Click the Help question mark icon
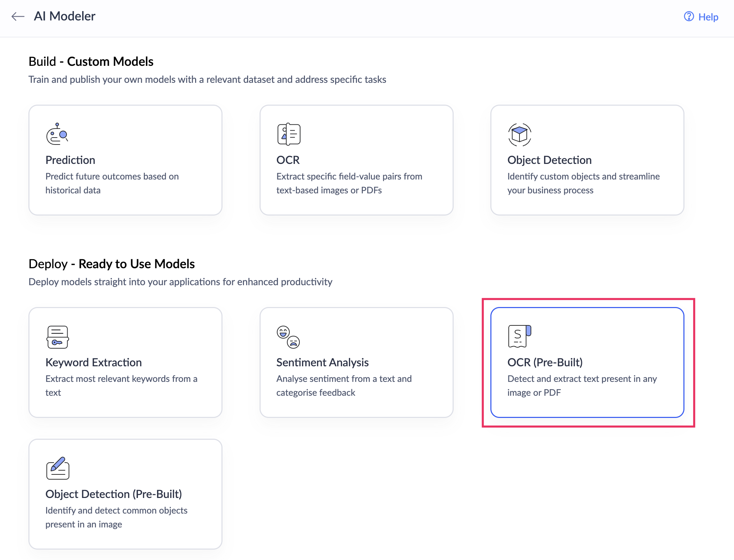This screenshot has width=734, height=560. (x=688, y=16)
